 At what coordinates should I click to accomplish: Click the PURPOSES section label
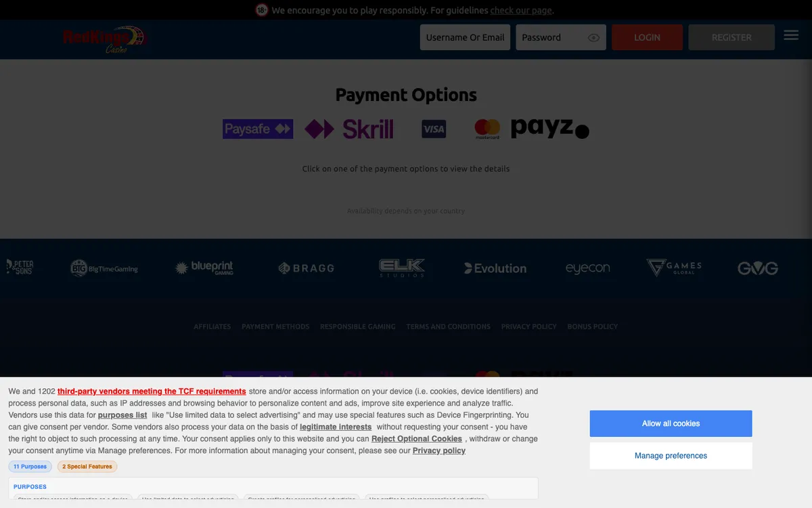coord(30,486)
